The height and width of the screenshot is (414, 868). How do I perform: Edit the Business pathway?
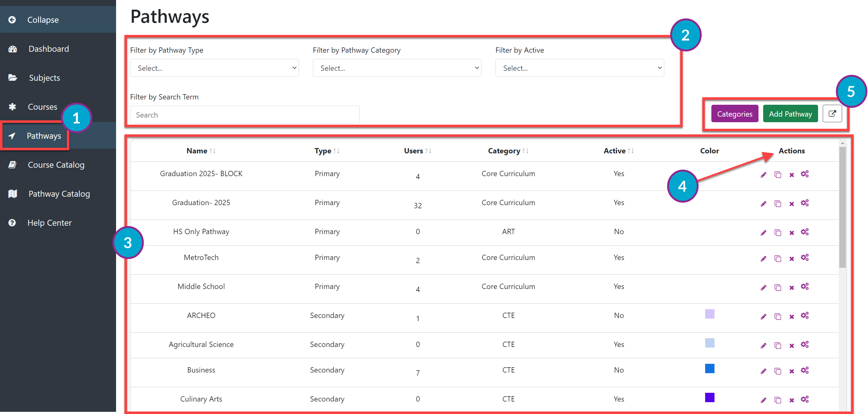pos(763,371)
